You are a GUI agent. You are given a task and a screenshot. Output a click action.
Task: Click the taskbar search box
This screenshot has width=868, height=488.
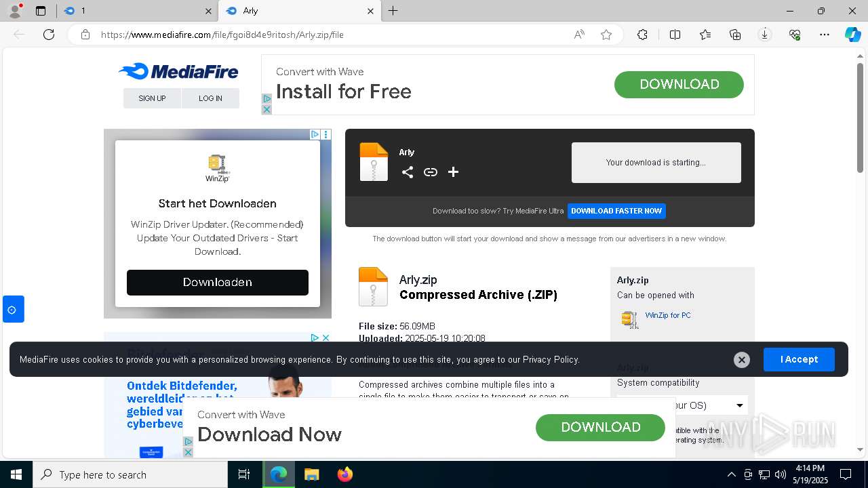[130, 474]
